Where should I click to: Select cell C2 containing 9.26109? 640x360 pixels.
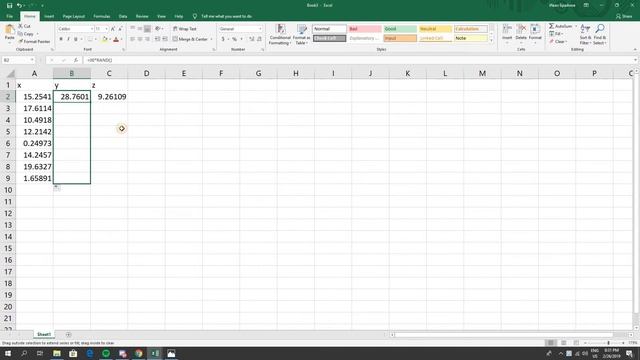click(x=109, y=97)
